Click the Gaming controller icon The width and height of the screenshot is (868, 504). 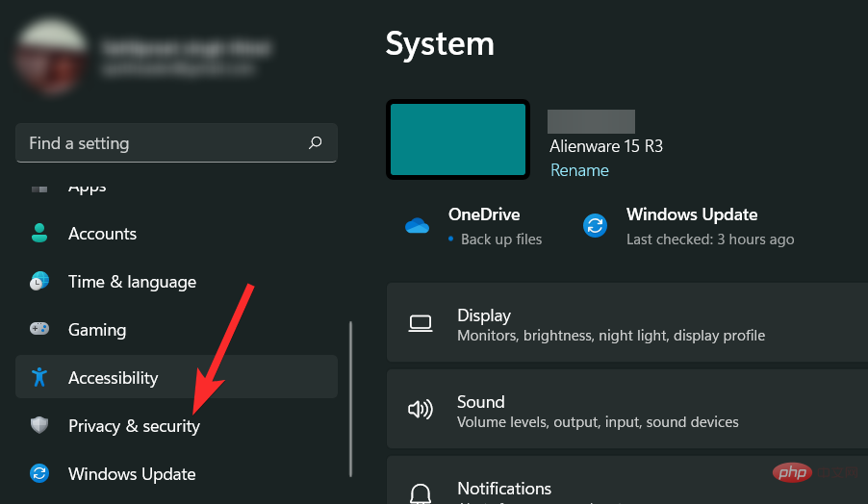[x=39, y=329]
